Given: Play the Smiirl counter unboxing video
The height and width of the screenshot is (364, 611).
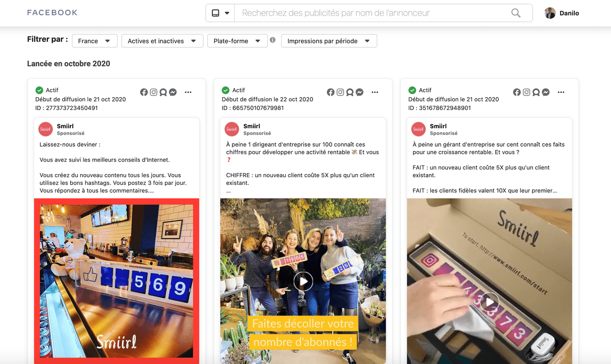Looking at the screenshot, I should [489, 302].
